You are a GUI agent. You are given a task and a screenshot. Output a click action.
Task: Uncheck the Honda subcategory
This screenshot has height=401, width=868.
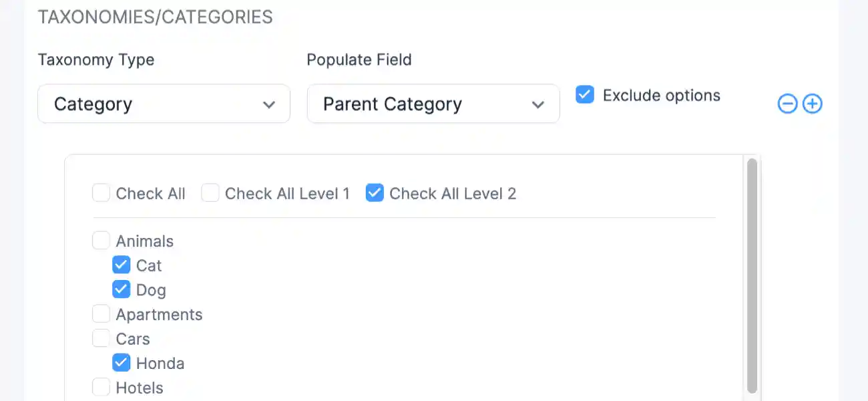pos(121,362)
